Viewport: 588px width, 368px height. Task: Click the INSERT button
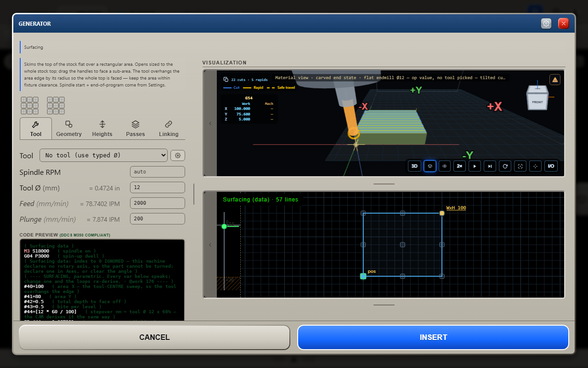coord(433,337)
